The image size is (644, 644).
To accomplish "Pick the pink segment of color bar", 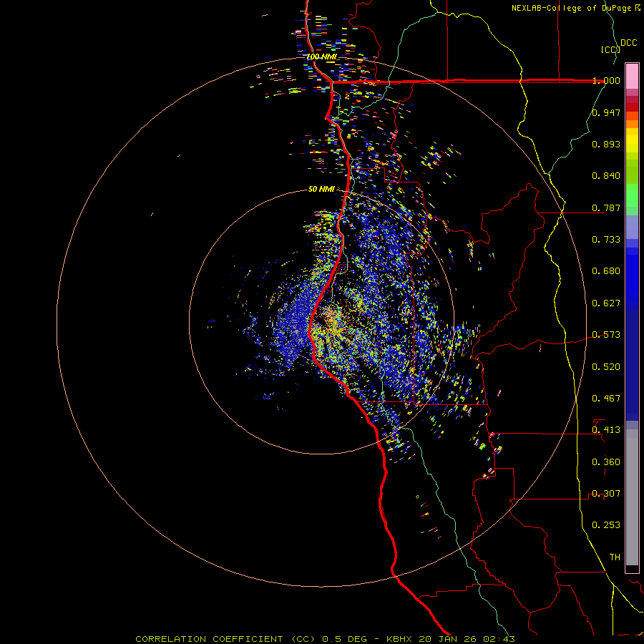I will pos(632,76).
